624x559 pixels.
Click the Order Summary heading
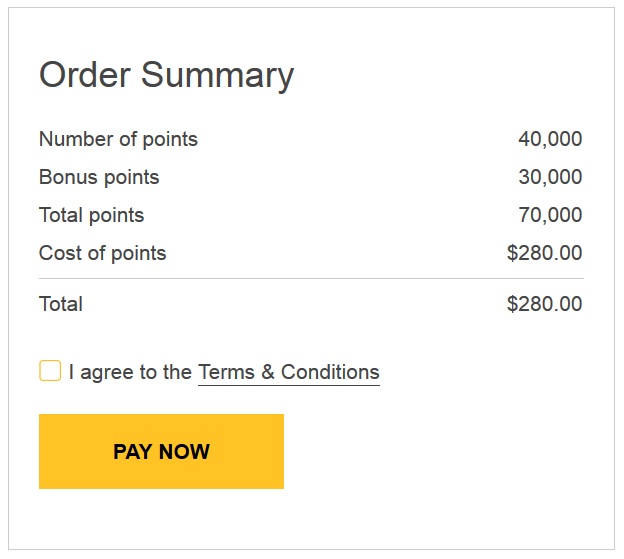click(x=166, y=75)
